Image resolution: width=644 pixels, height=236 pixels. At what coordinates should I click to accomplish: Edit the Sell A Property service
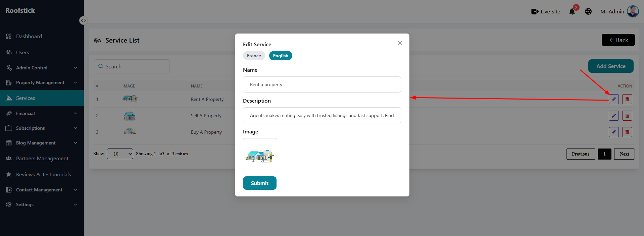coord(614,116)
